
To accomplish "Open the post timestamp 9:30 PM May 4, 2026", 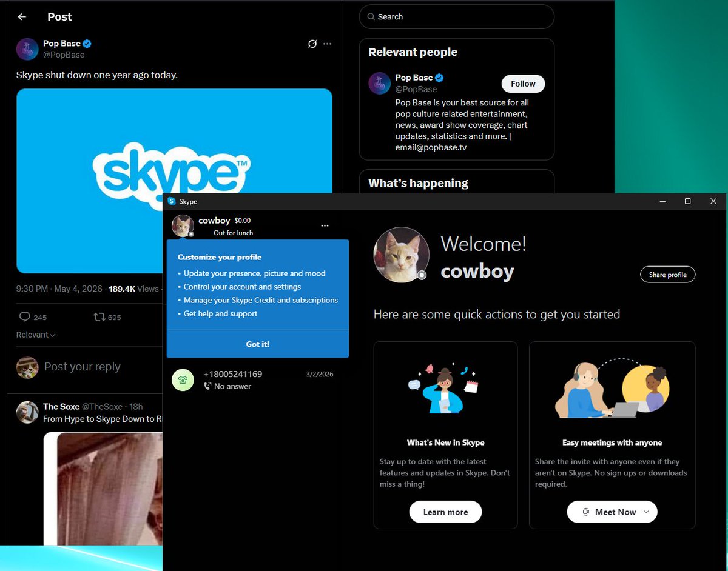I will pos(59,289).
